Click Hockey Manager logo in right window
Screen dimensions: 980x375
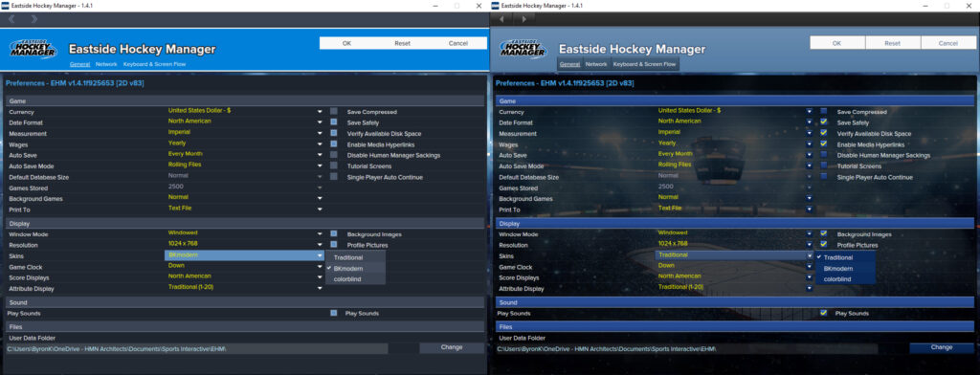523,49
